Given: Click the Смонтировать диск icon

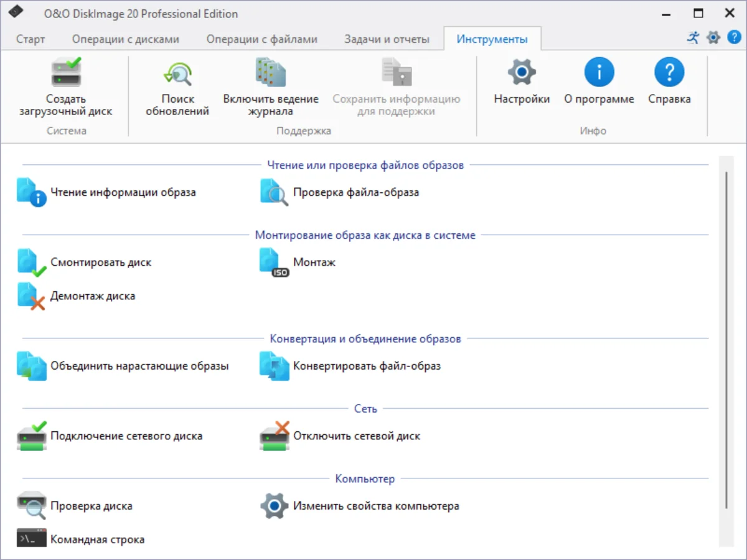Looking at the screenshot, I should coord(32,263).
